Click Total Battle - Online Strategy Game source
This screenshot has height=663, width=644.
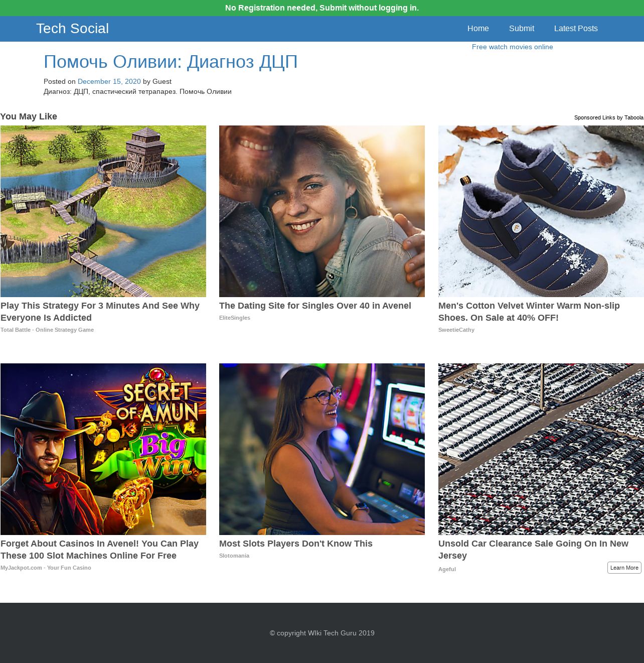point(47,330)
